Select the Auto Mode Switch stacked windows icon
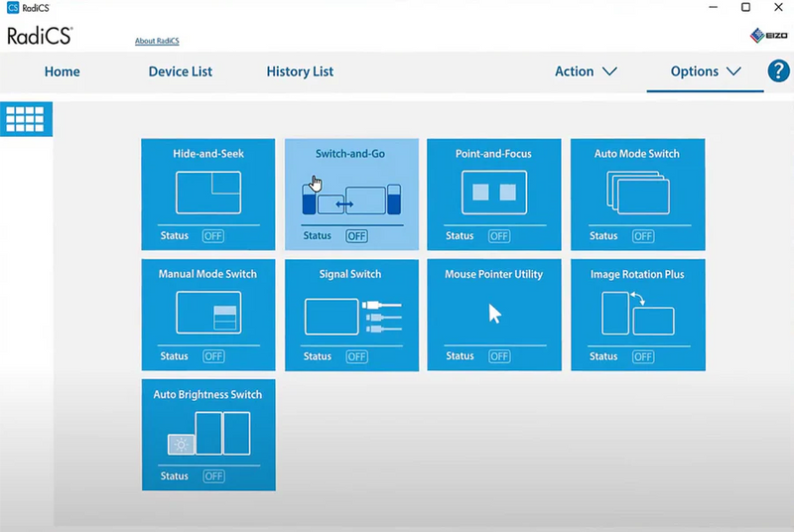794x532 pixels. pos(637,193)
